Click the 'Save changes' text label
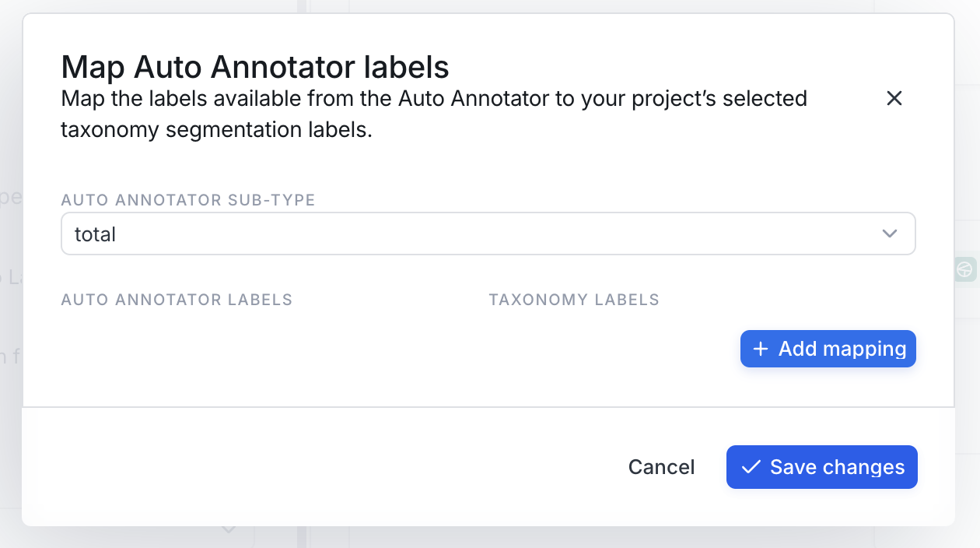This screenshot has width=980, height=548. click(838, 467)
